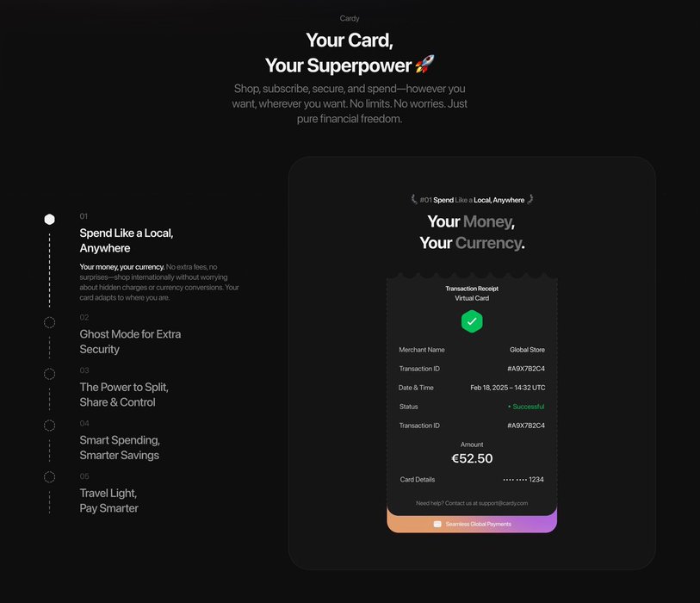Select the dashed circle for step 04
700x603 pixels.
pos(50,425)
